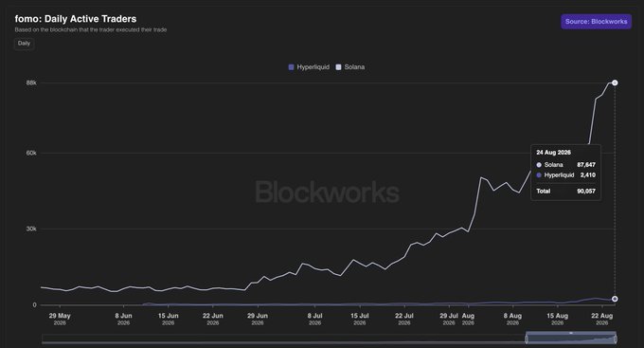This screenshot has height=348, width=644.
Task: Click the 60k y-axis label
Action: pyautogui.click(x=31, y=153)
